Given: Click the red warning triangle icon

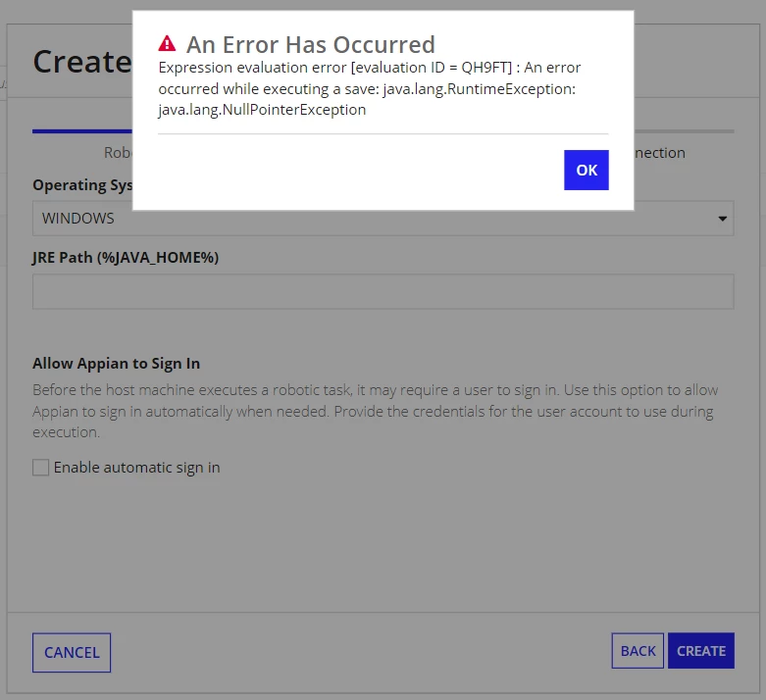Looking at the screenshot, I should coord(167,43).
